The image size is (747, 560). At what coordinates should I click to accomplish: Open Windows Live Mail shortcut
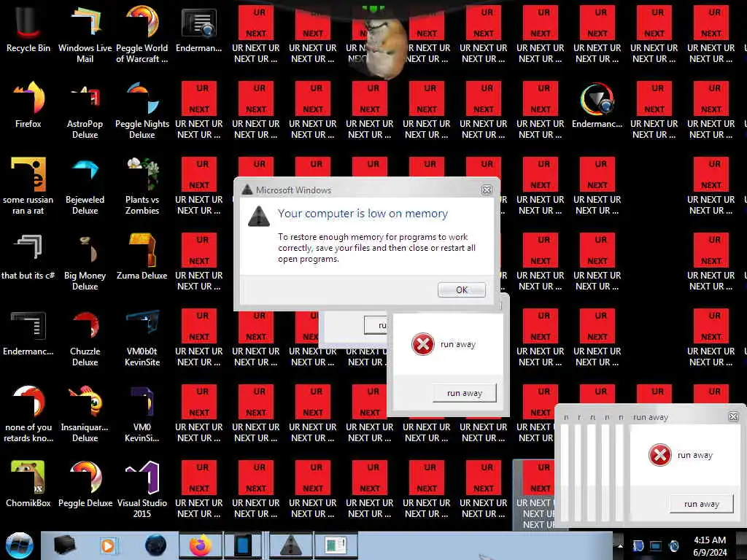pos(85,34)
